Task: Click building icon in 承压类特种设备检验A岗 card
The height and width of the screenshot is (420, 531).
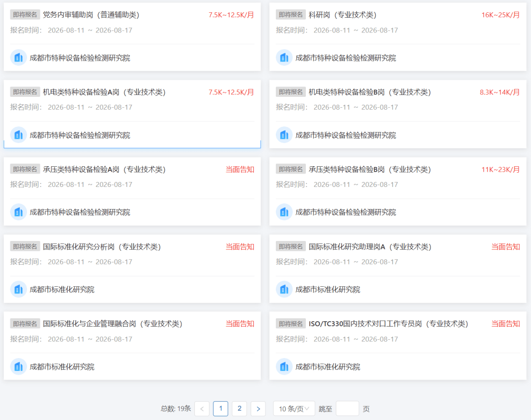Action: [18, 212]
